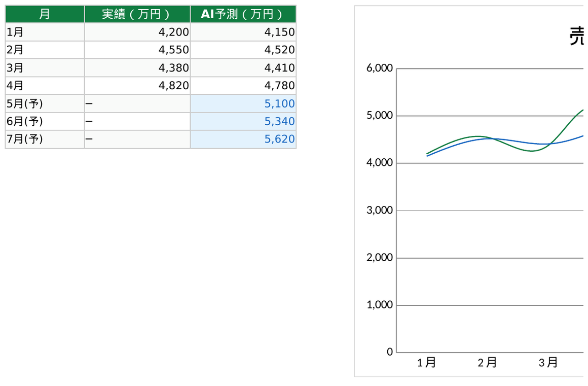588x386 pixels.
Task: Click the blue forecast value 5,340
Action: click(243, 121)
